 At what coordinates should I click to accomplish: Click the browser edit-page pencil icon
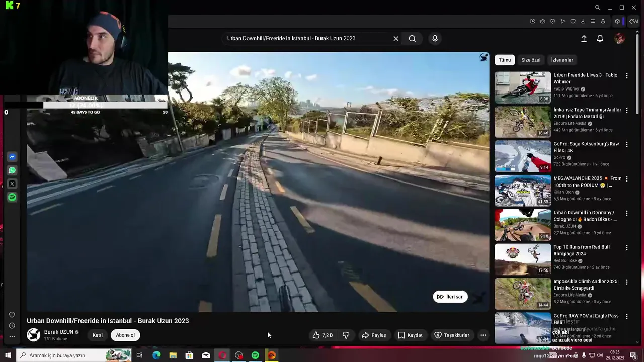[x=532, y=21]
